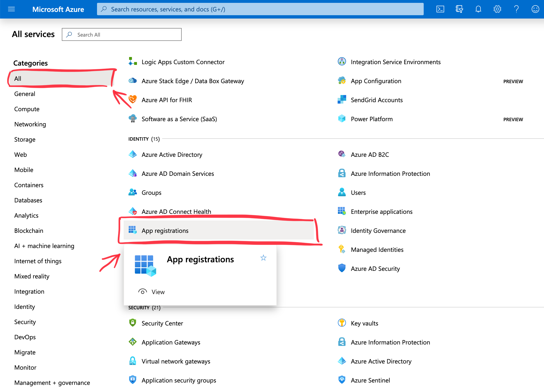
Task: Click the large App registrations popup icon
Action: point(145,266)
